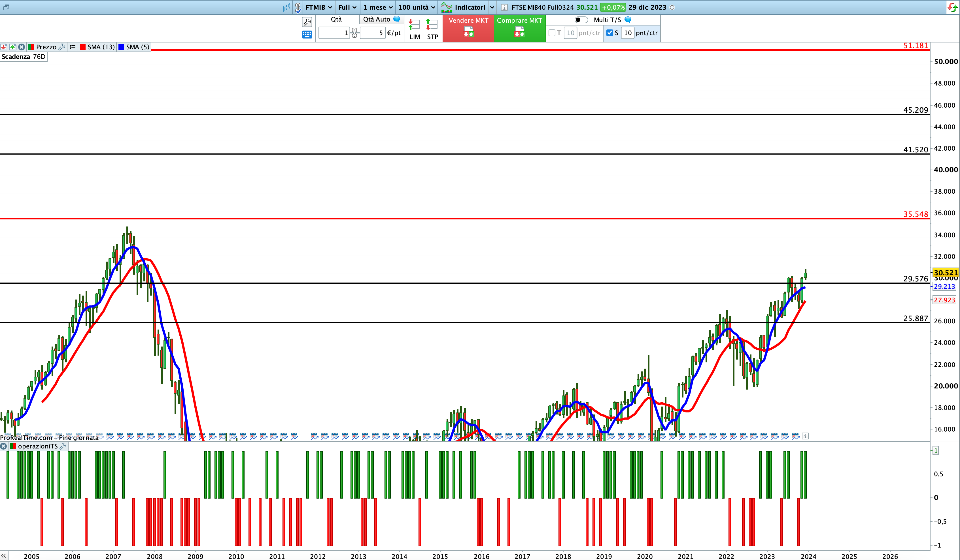
Task: Open the Full contract dropdown
Action: coord(347,7)
